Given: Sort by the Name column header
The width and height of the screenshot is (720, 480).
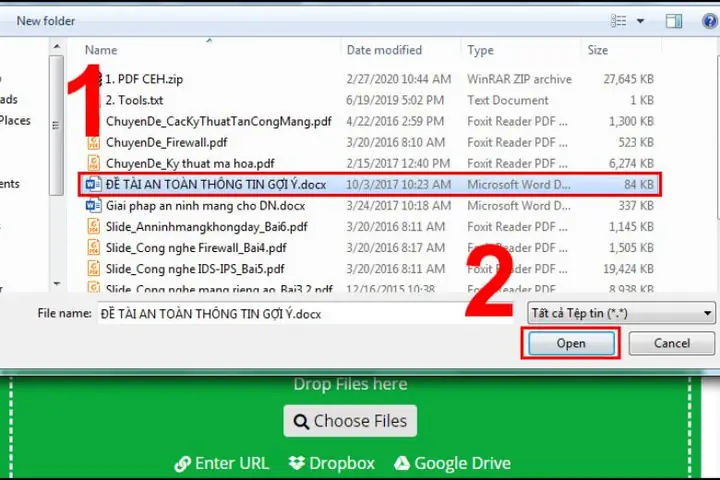Looking at the screenshot, I should [101, 50].
